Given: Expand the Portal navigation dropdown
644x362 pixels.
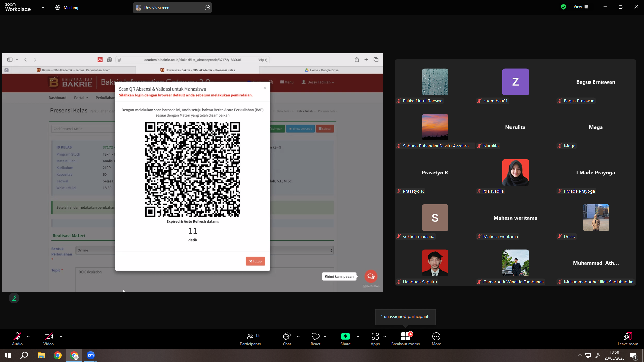Looking at the screenshot, I should click(81, 98).
